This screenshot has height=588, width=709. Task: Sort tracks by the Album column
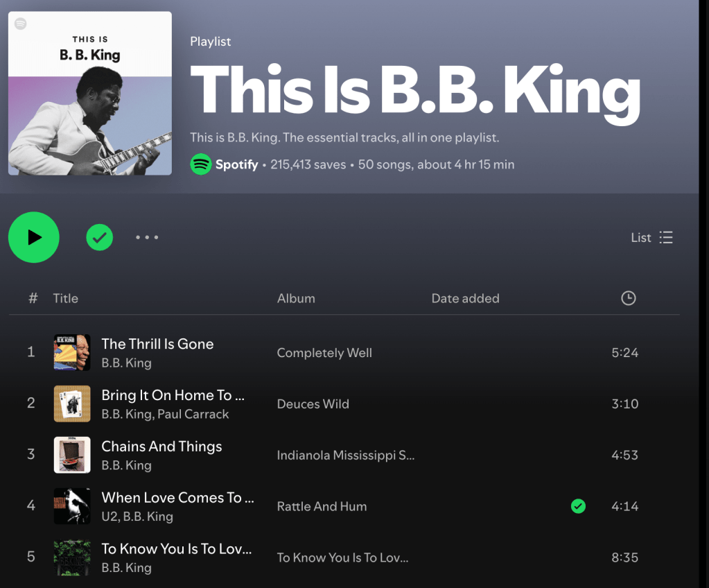[x=296, y=299]
